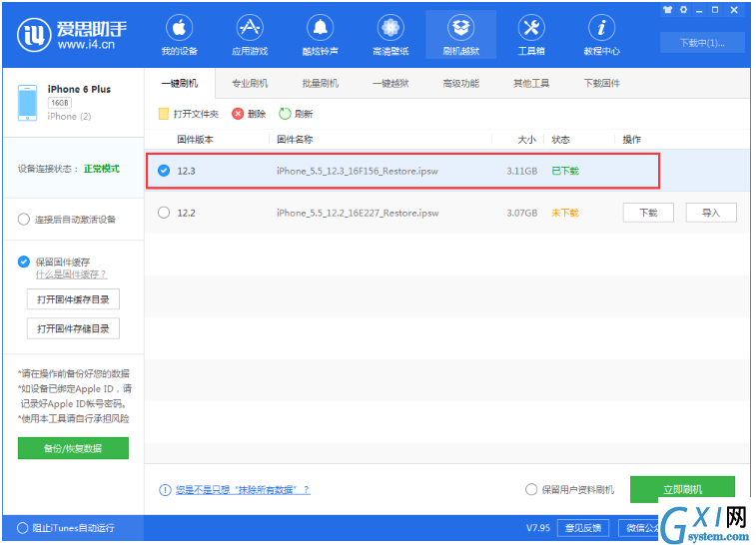Toggle 保留固件缓存 checkbox
Screen dimensions: 756x545
24,262
